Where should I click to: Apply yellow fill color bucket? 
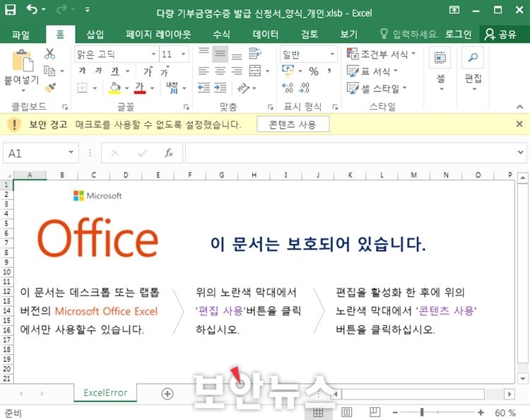coord(115,88)
